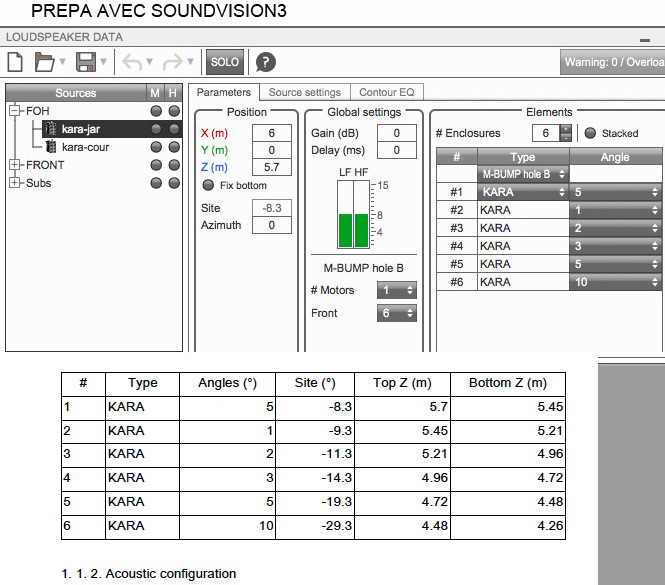Open the Redo history dropdown arrow
Viewport: 665px width, 585px height.
coord(190,62)
